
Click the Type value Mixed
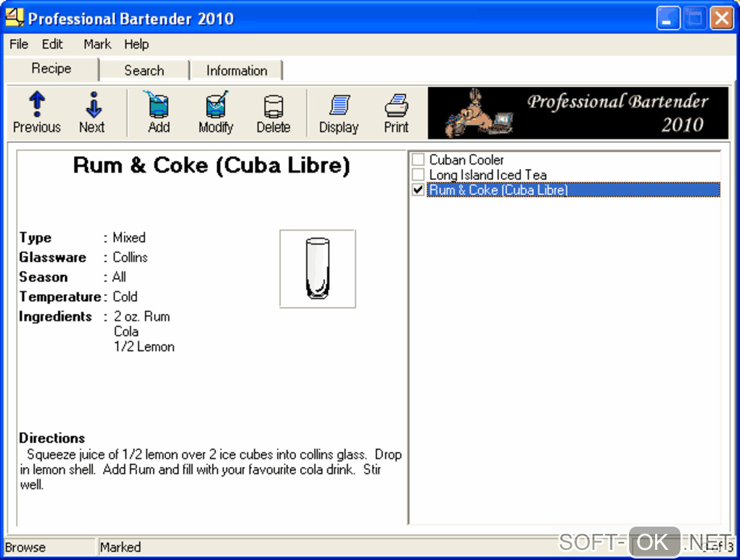tap(129, 238)
